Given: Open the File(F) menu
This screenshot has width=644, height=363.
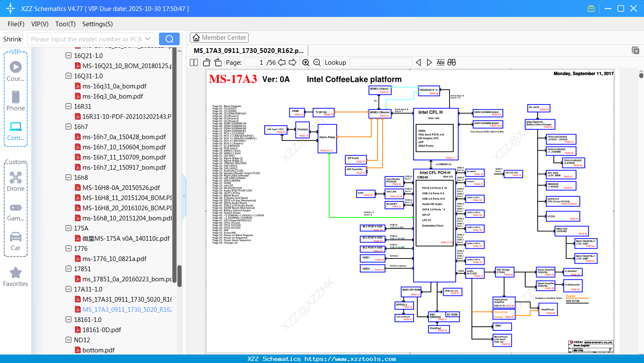Looking at the screenshot, I should pyautogui.click(x=16, y=24).
